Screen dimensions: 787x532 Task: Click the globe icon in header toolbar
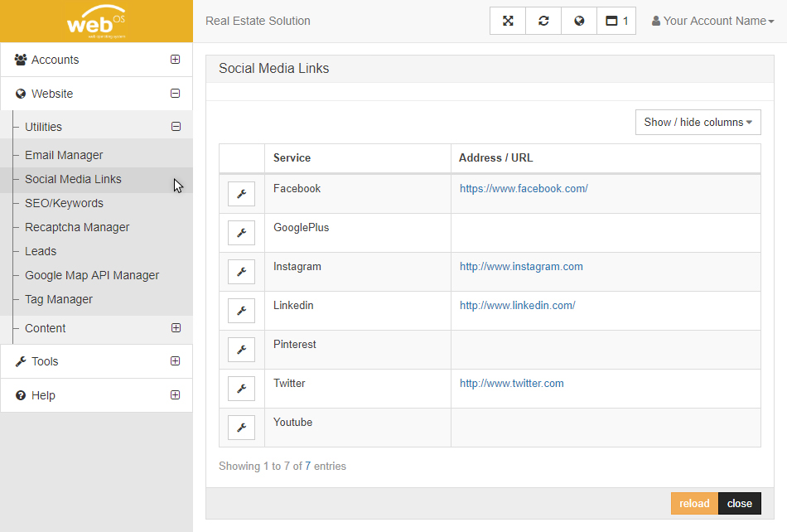[x=579, y=21]
